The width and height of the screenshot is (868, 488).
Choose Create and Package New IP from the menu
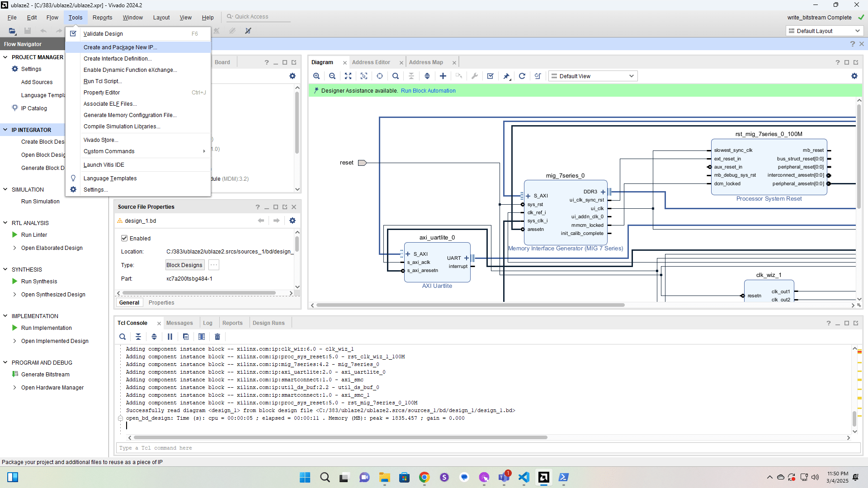coord(120,47)
